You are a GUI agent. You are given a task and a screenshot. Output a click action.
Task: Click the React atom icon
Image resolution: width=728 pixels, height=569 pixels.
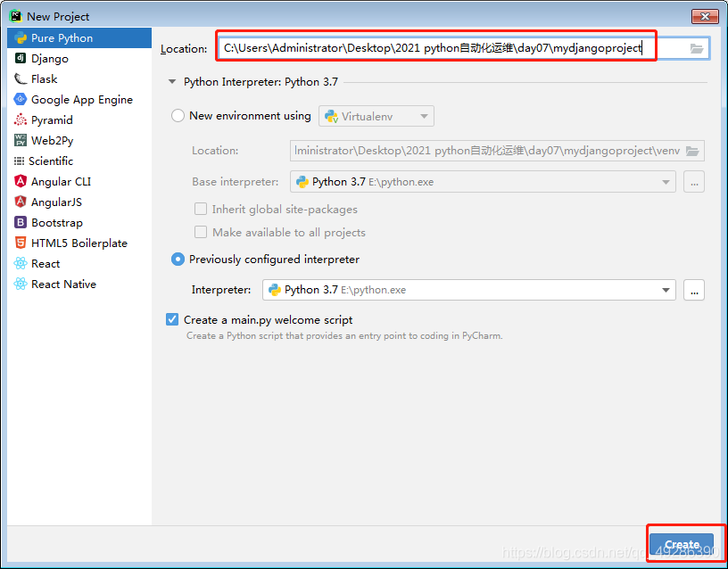(x=21, y=263)
